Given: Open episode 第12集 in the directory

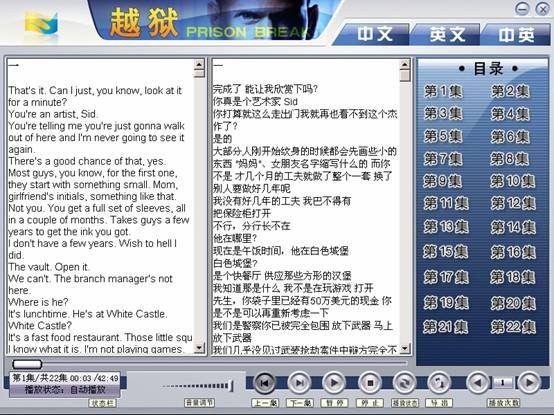Looking at the screenshot, I should [513, 203].
